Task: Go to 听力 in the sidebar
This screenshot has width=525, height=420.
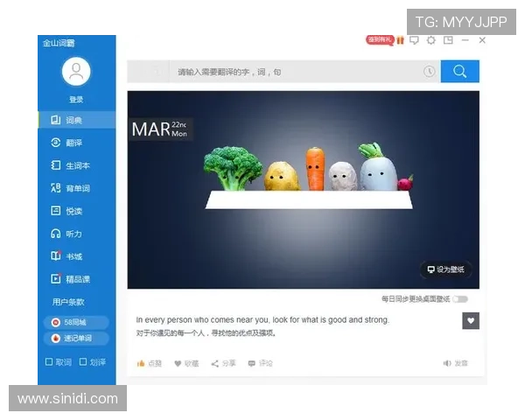Action: tap(73, 234)
